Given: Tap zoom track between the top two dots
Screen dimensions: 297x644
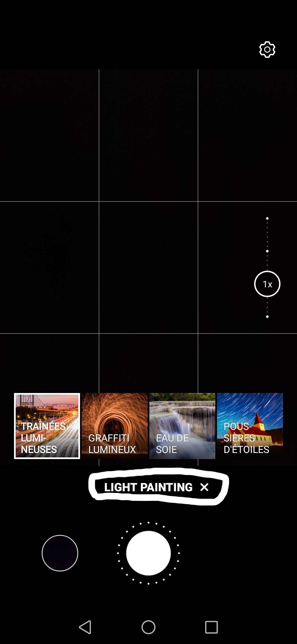Looking at the screenshot, I should coord(267,235).
